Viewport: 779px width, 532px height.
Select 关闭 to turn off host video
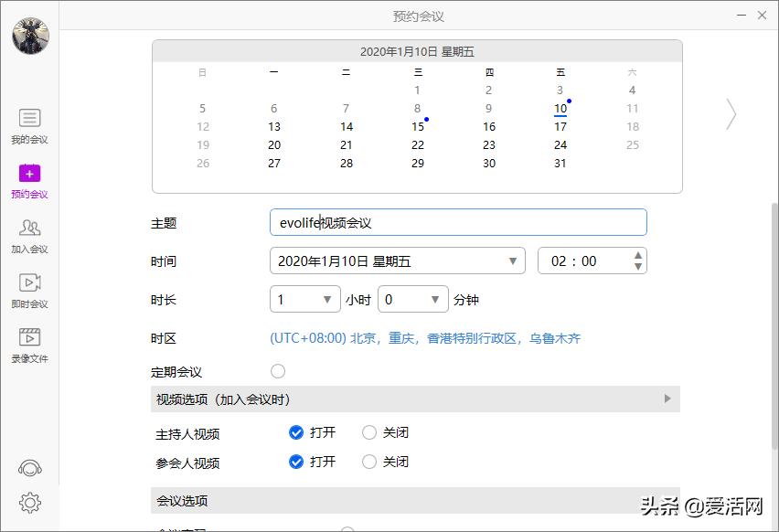point(369,433)
